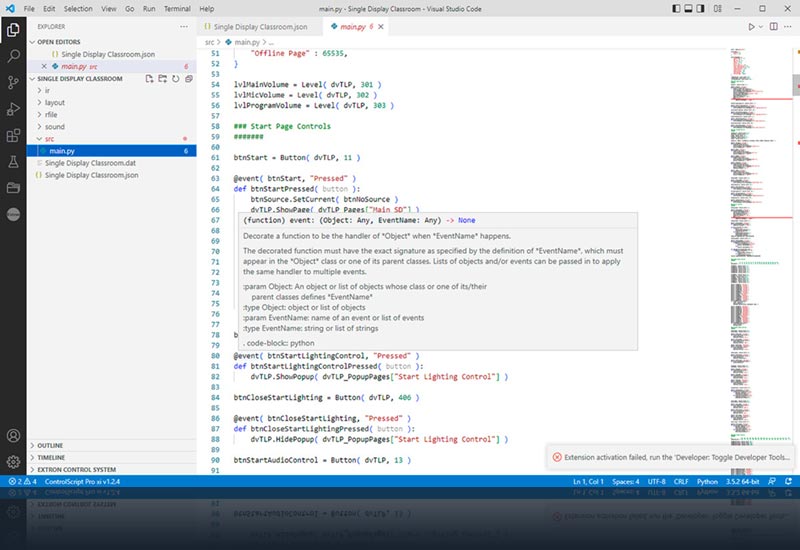800x550 pixels.
Task: Expand the EXTRON CONTROL SYSTEM section
Action: point(76,469)
